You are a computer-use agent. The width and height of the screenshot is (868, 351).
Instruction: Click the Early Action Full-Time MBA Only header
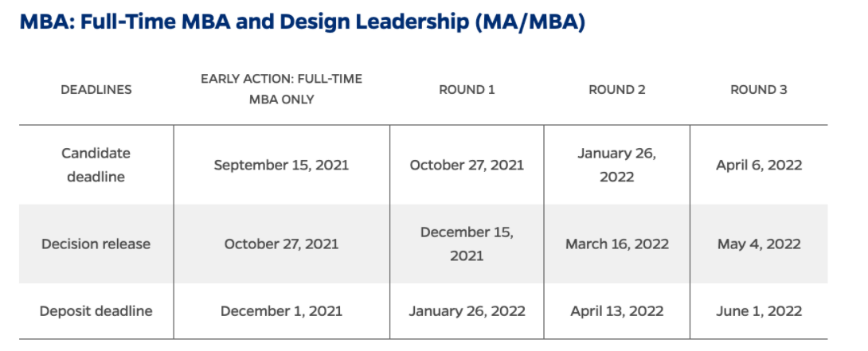(281, 89)
